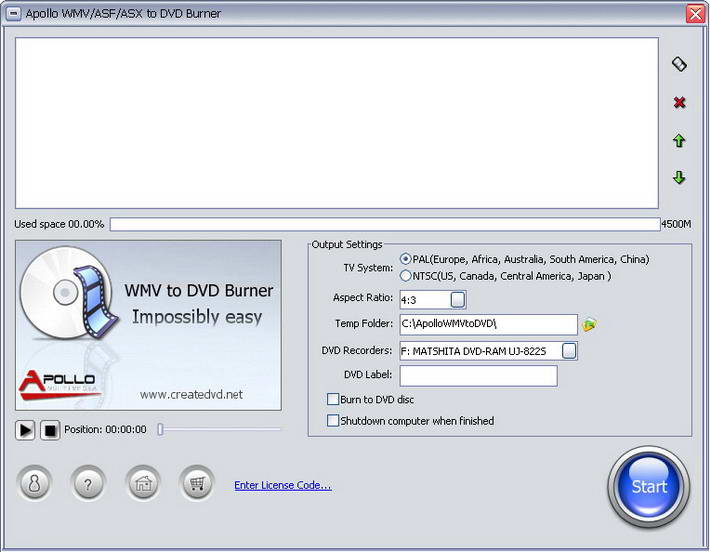The width and height of the screenshot is (710, 552).
Task: Open help with question mark button
Action: pyautogui.click(x=88, y=483)
